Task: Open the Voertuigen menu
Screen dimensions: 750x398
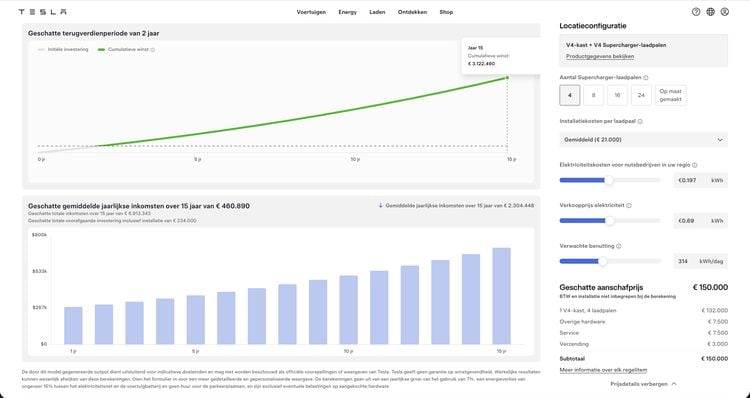Action: point(311,12)
